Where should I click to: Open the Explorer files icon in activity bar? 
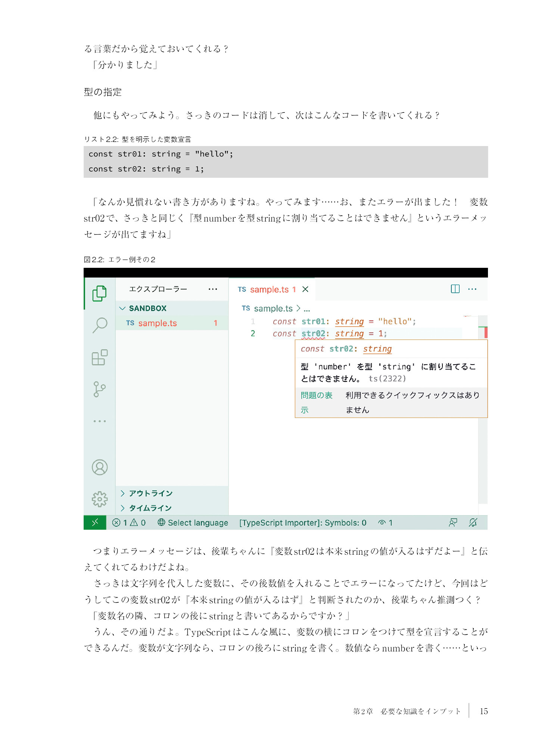pos(99,293)
